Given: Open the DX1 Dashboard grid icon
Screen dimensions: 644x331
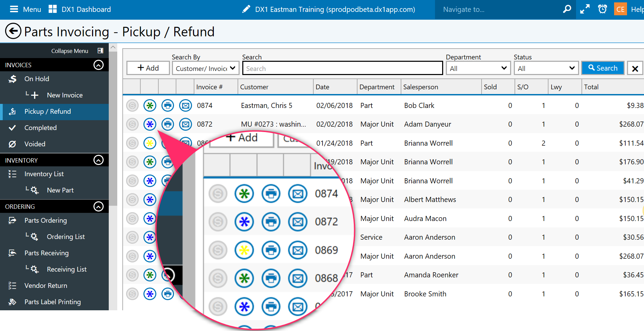Looking at the screenshot, I should pos(53,9).
